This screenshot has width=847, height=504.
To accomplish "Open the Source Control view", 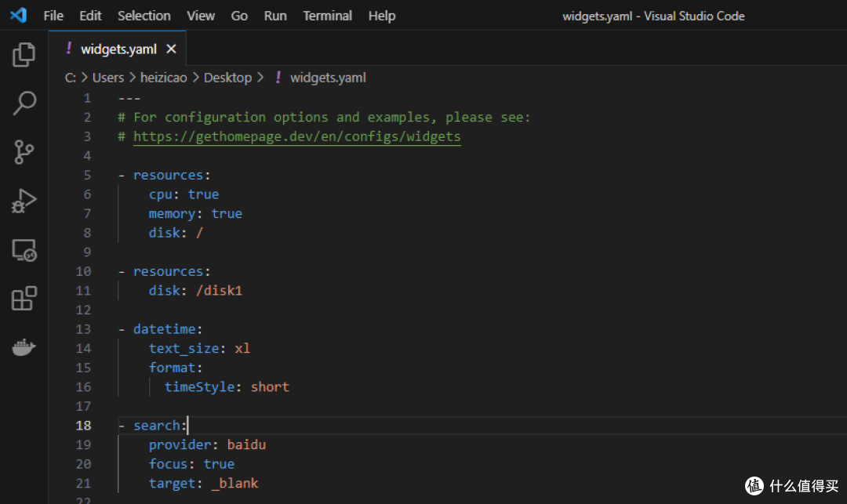I will pos(24,152).
